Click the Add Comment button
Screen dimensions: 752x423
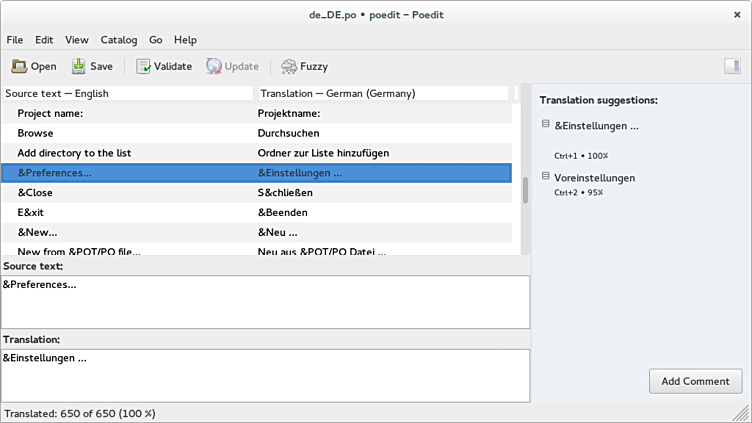coord(695,381)
